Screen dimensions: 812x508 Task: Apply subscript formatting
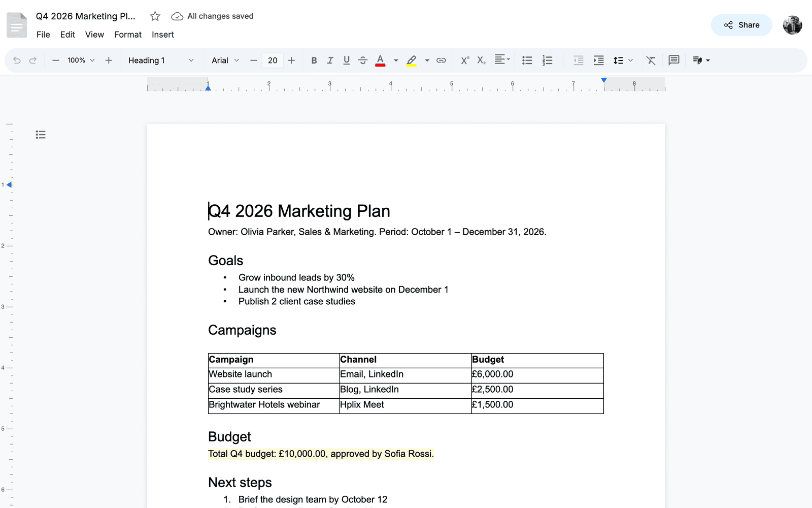[x=481, y=60]
